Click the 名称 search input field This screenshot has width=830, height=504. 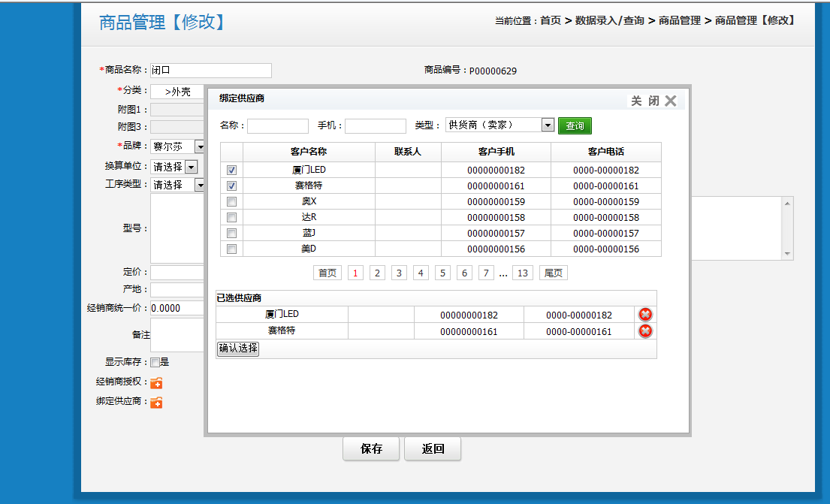278,125
